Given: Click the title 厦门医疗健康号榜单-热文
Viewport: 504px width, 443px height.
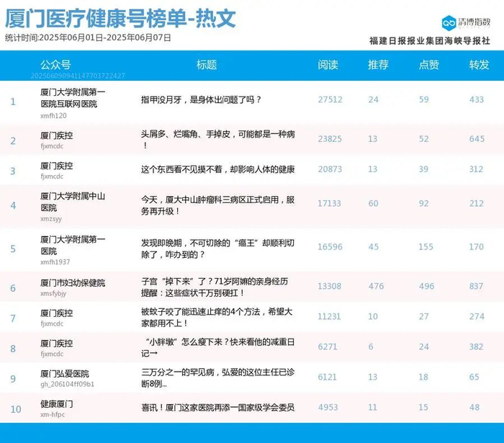Looking at the screenshot, I should tap(120, 18).
